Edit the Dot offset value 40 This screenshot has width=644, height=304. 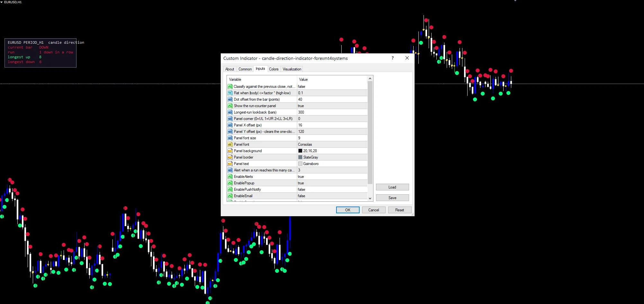(x=332, y=99)
